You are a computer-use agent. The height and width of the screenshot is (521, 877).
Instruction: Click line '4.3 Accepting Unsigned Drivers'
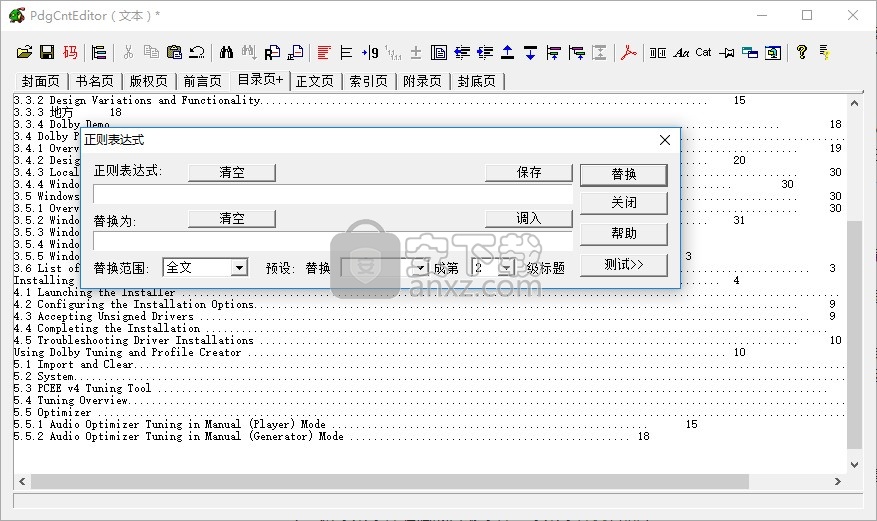click(103, 317)
